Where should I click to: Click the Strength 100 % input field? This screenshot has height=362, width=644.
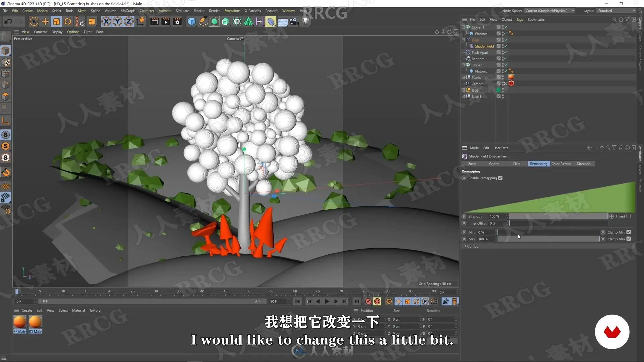coord(497,216)
